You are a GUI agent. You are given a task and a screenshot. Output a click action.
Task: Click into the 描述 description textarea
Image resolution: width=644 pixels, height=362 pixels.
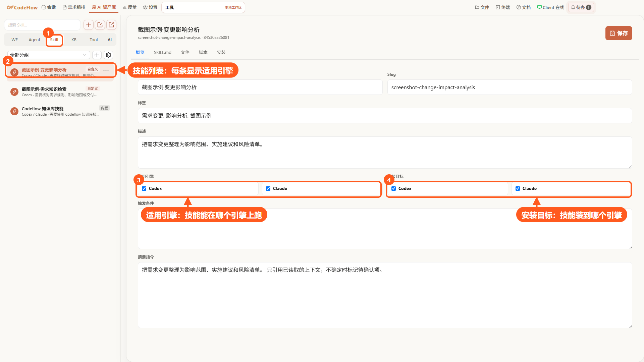(385, 153)
